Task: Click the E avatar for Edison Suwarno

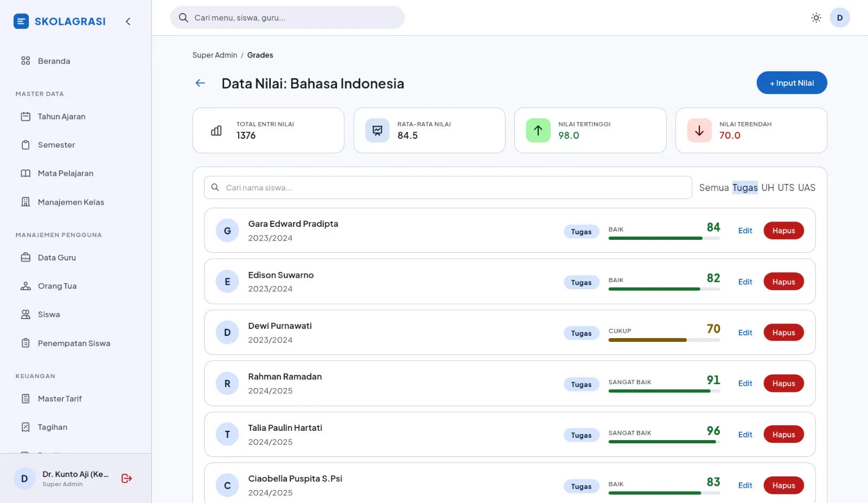Action: point(227,282)
